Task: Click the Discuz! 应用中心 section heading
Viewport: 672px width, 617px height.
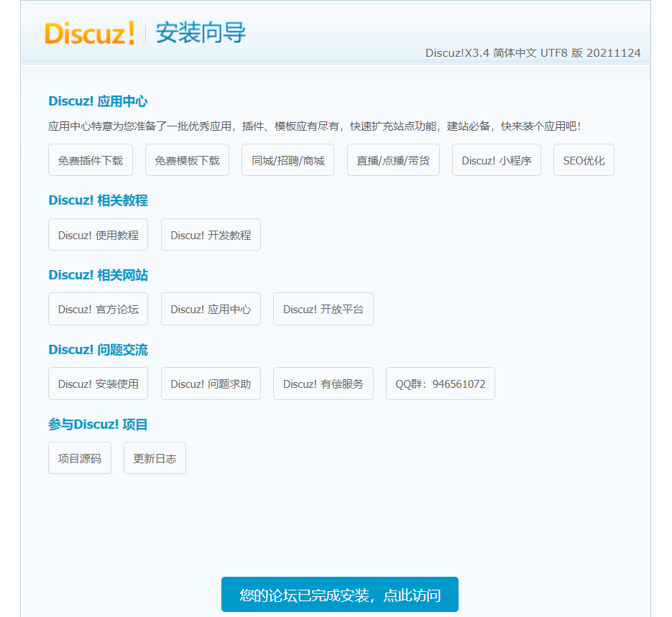Action: coord(98,101)
